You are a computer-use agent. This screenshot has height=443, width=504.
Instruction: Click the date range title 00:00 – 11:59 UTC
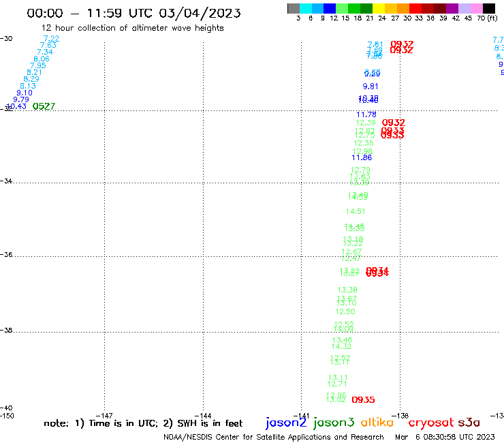tap(133, 13)
